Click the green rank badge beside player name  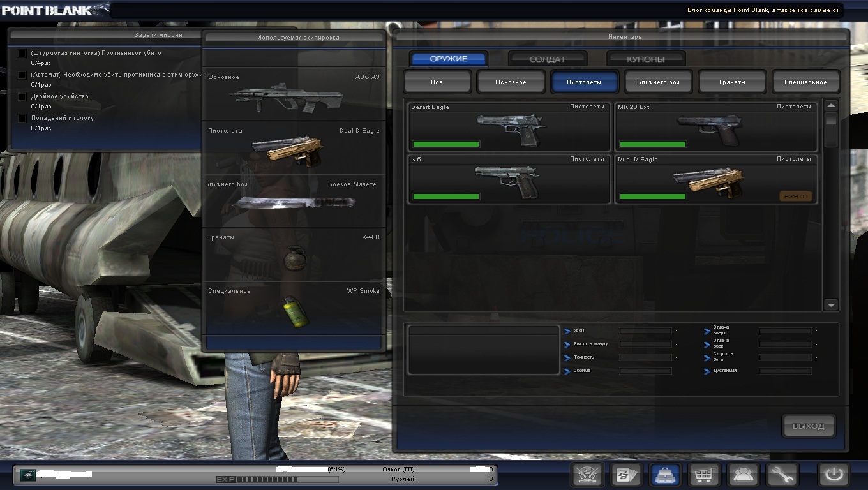(27, 475)
